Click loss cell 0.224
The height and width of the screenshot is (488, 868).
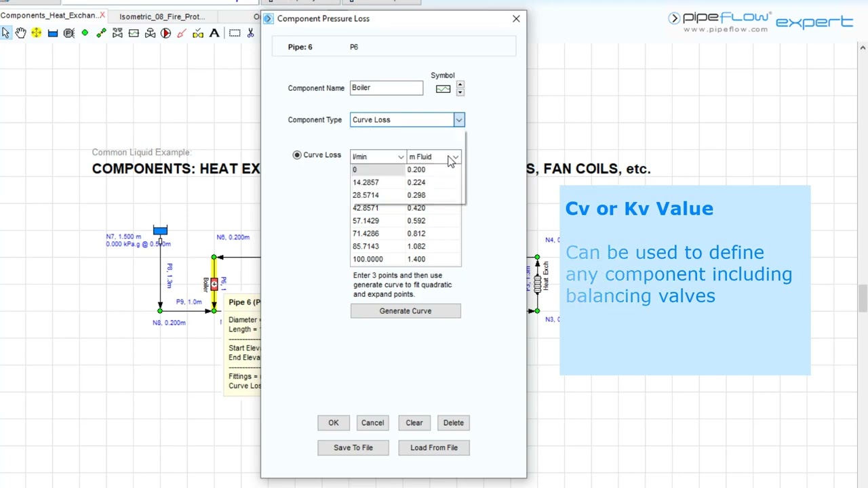(433, 182)
